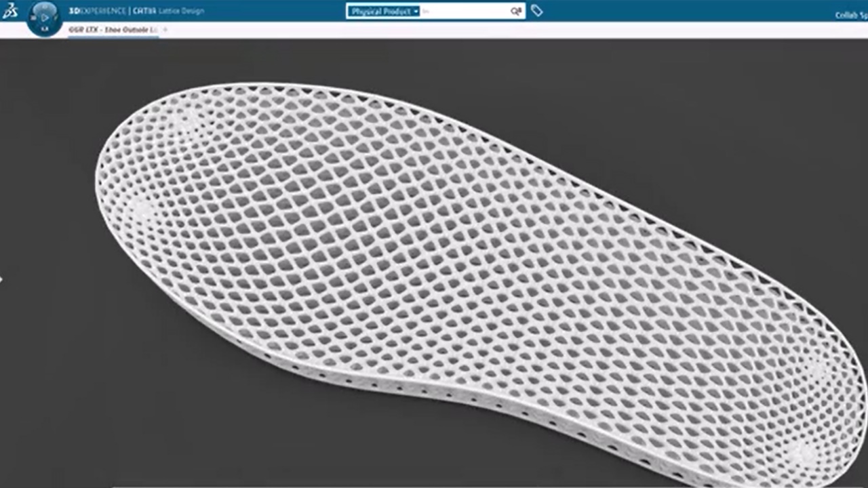This screenshot has width=868, height=488.
Task: Click the Dassault Systèmes 3DS logo
Action: tap(11, 12)
